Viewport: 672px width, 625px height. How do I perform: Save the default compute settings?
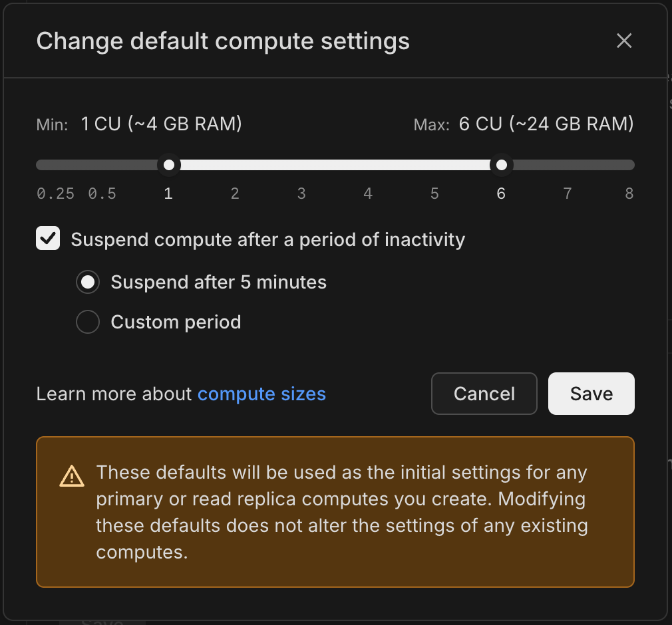point(591,394)
